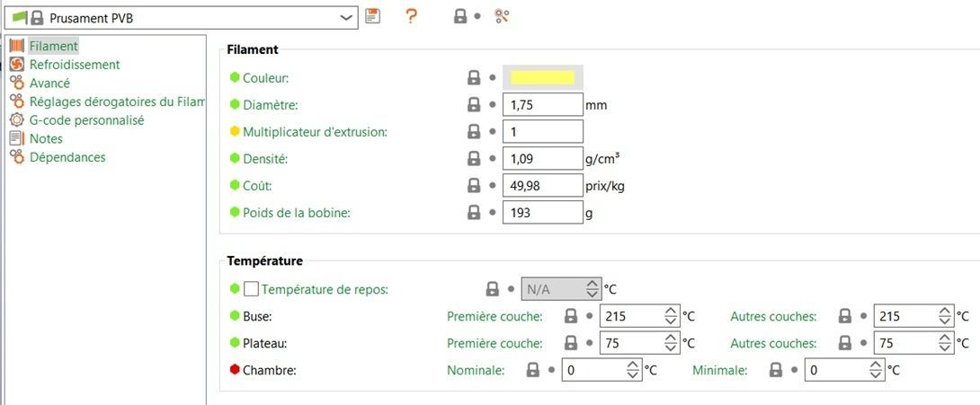Open the Prusament PVB preset dropdown
The image size is (980, 405).
pyautogui.click(x=346, y=17)
